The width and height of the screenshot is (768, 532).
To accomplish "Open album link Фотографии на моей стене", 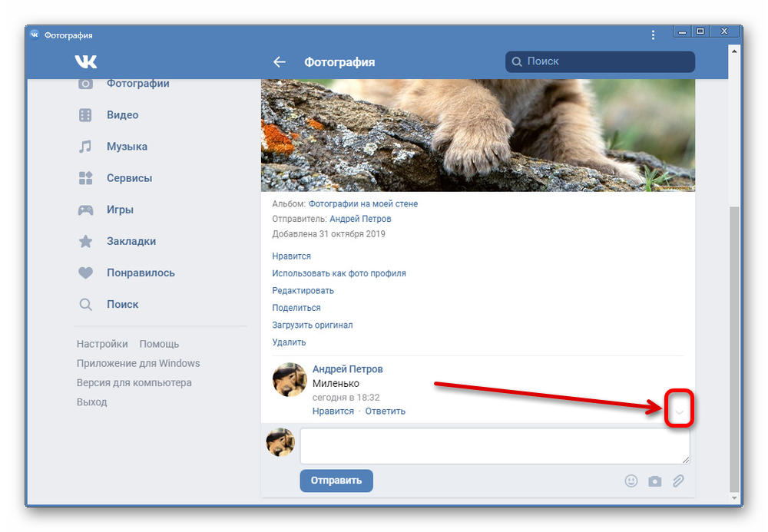I will coord(363,203).
